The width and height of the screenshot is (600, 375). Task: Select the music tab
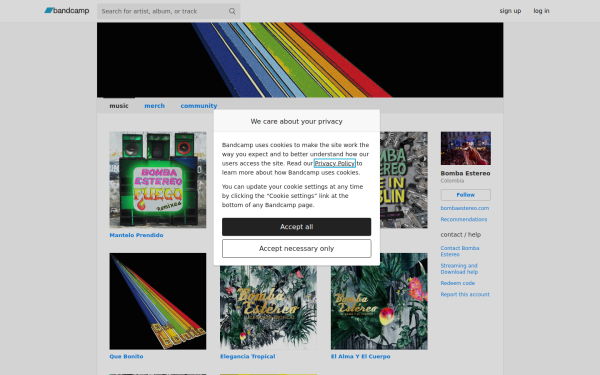point(119,106)
